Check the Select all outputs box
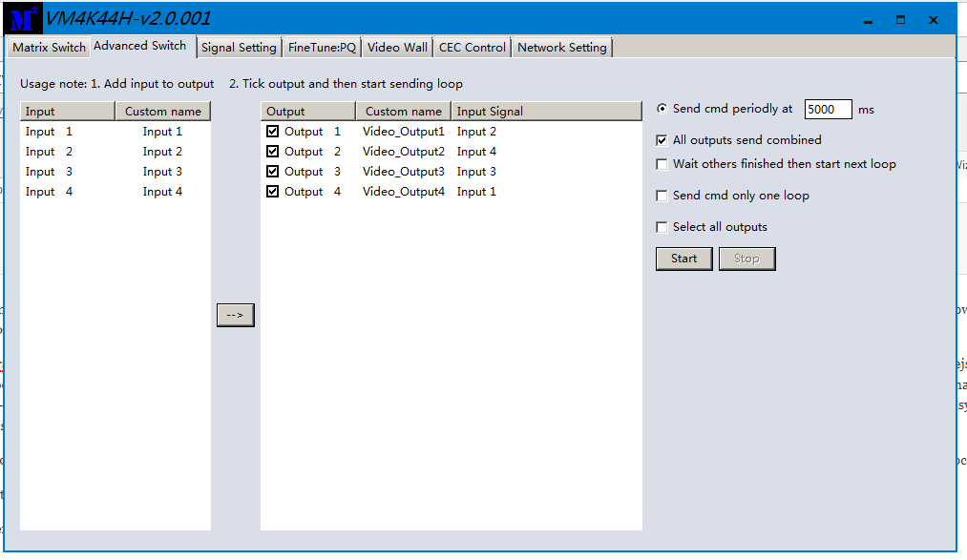967x560 pixels. [662, 227]
